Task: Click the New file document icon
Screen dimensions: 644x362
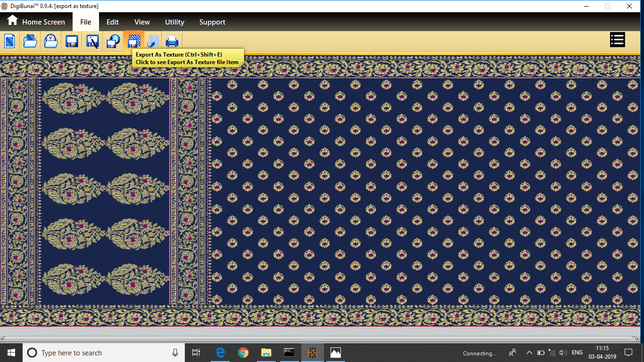Action: click(x=9, y=41)
